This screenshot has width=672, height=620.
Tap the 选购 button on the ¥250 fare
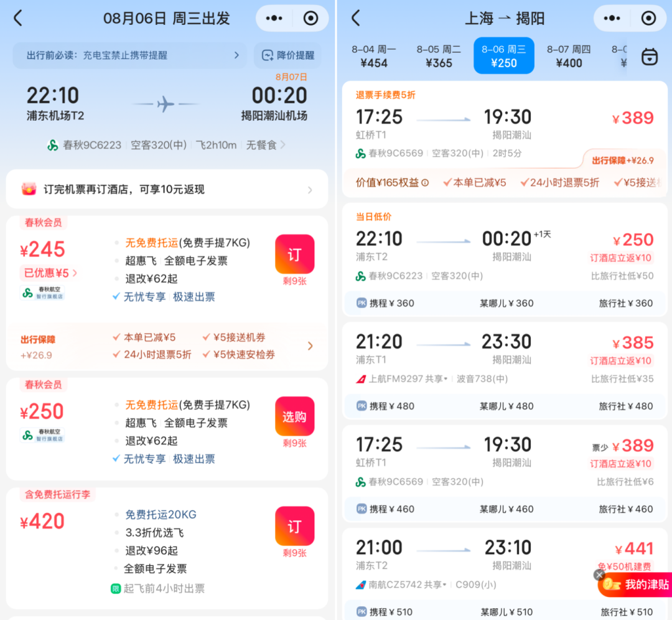tap(294, 416)
